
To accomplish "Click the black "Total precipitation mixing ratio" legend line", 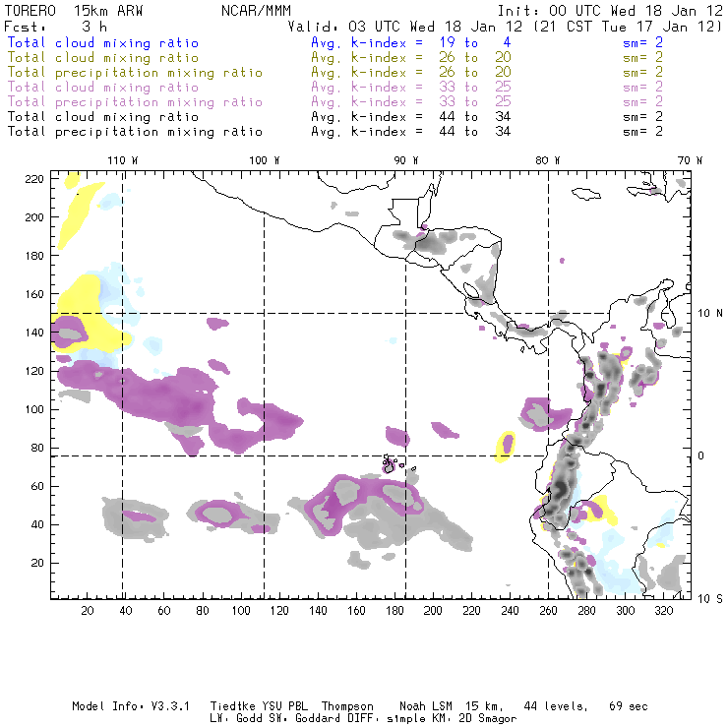I will click(135, 132).
